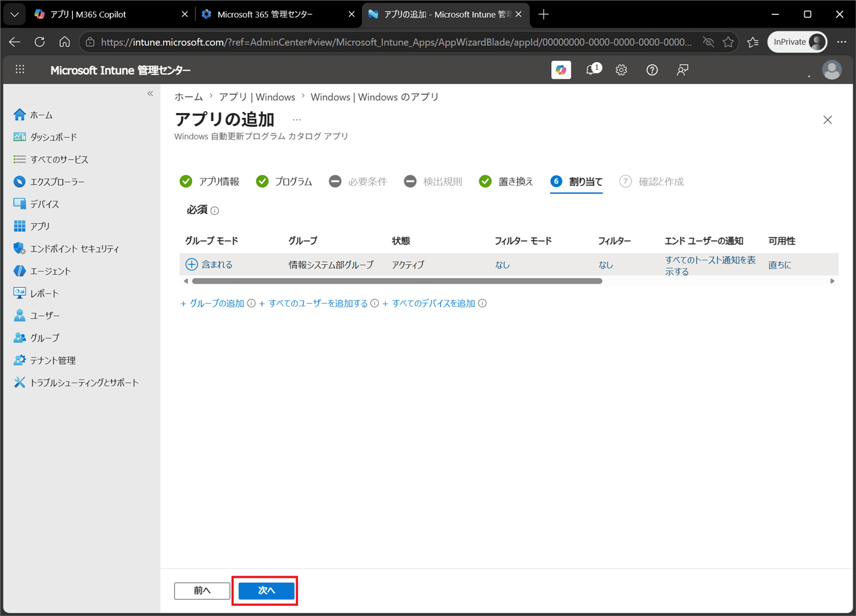The image size is (856, 616).
Task: Click + すべてのユーザーを追加する link
Action: coord(313,303)
